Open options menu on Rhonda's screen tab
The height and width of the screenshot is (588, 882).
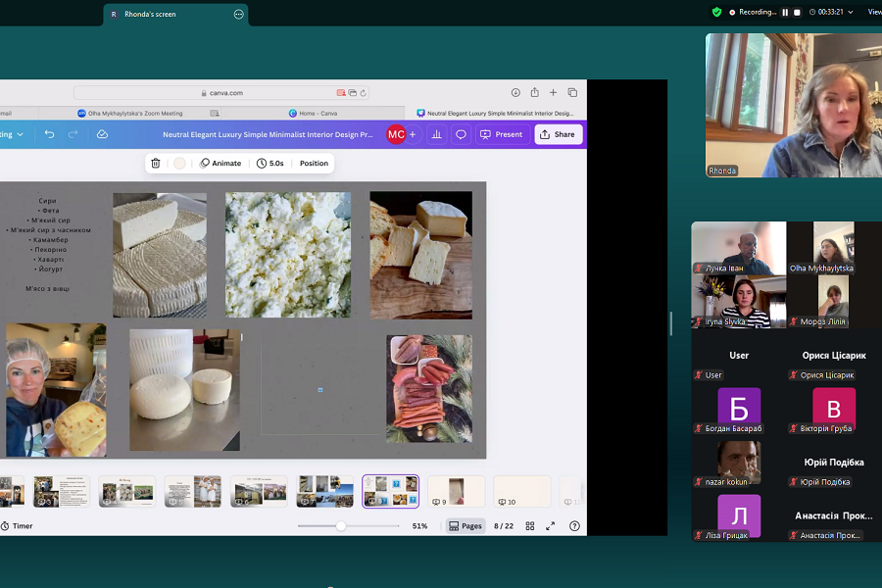point(238,14)
